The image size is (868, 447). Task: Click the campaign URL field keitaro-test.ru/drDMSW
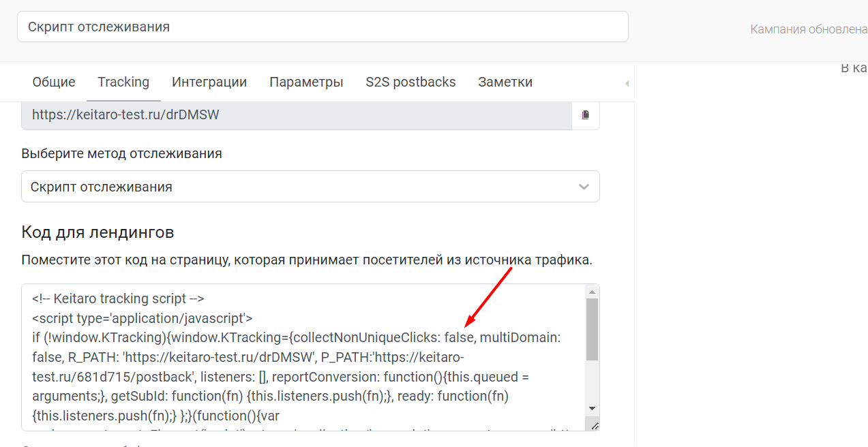pos(297,115)
